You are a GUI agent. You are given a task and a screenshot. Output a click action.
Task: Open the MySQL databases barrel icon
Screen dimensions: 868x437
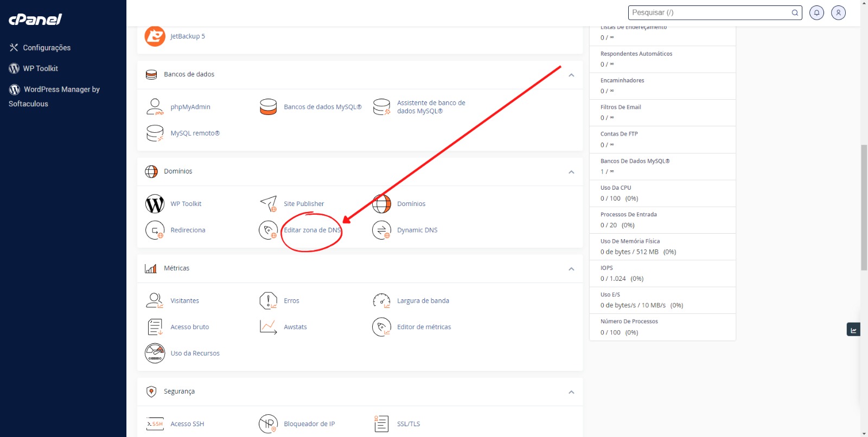(268, 107)
